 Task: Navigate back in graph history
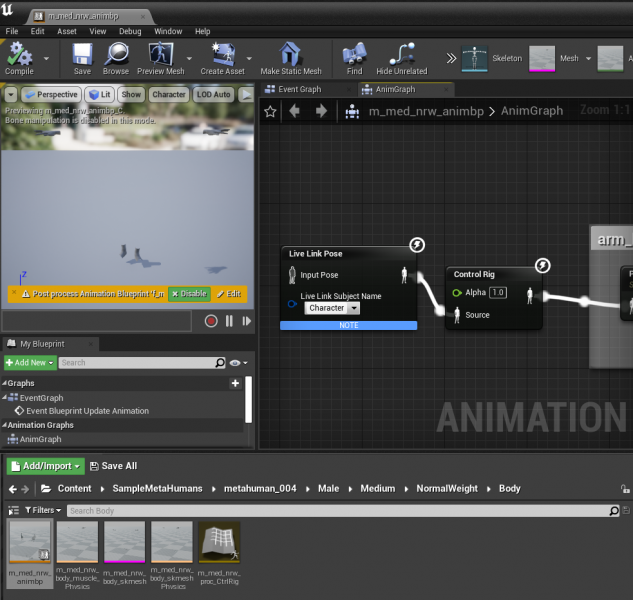pyautogui.click(x=294, y=111)
